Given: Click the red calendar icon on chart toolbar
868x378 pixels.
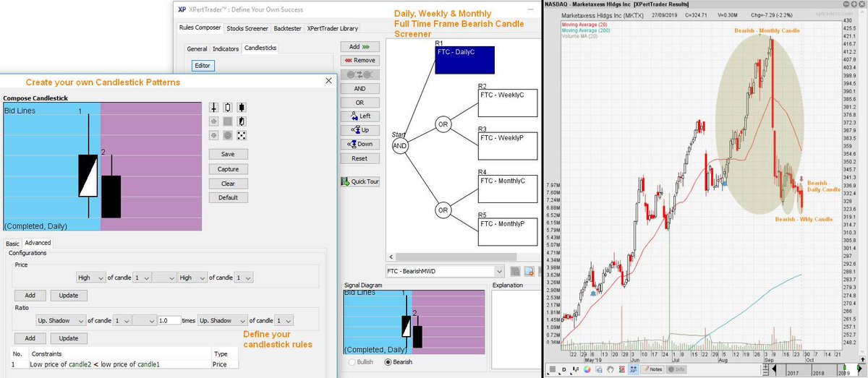Looking at the screenshot, I should 621,369.
